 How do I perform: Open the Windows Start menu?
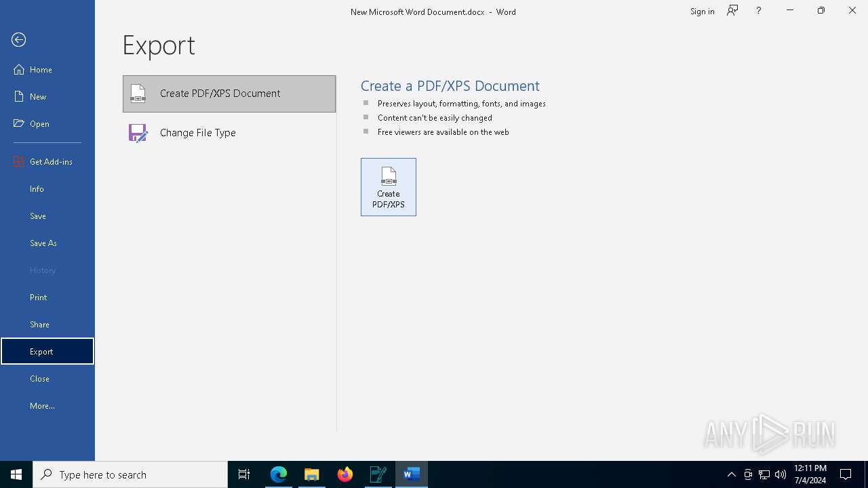16,474
